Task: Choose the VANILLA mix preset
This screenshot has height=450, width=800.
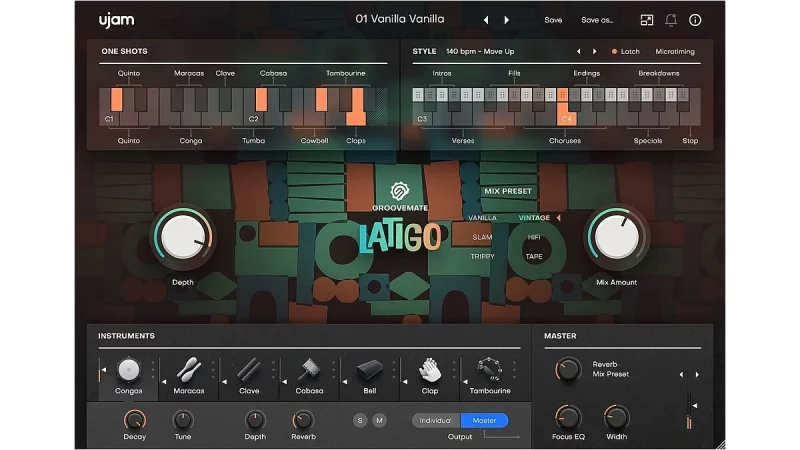Action: click(482, 218)
